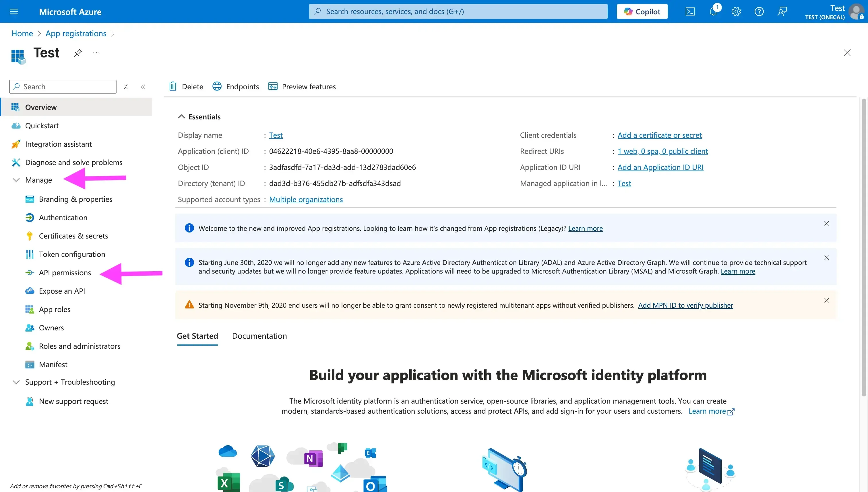
Task: Open the help menu
Action: tap(759, 11)
